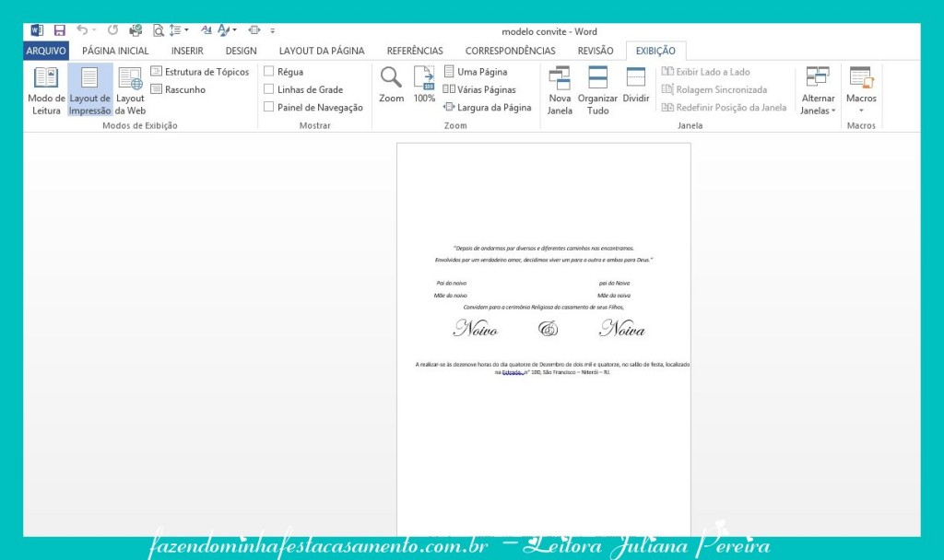The height and width of the screenshot is (560, 944).
Task: Click the undo arrow in quick access toolbar
Action: coord(82,30)
